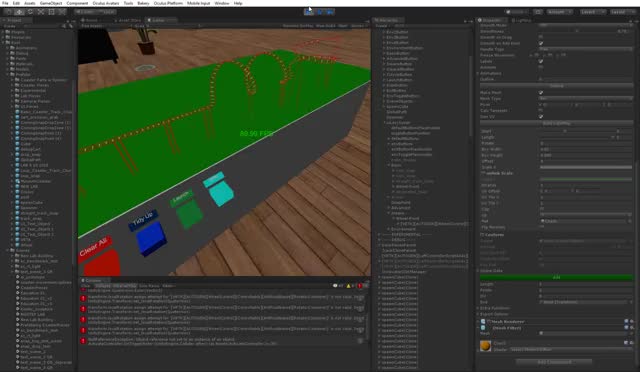Toggle the Labels checkbox in the Inspector
Viewport: 640px width, 372px height.
pyautogui.click(x=541, y=61)
